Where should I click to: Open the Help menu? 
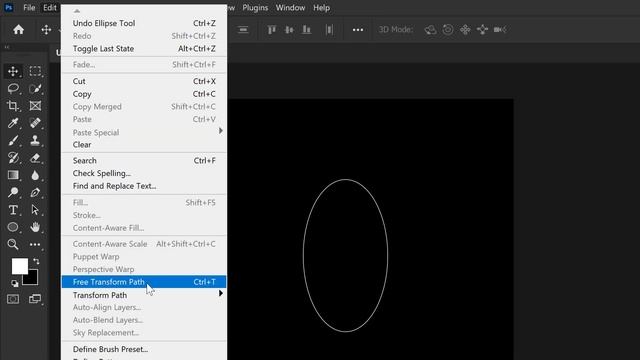[x=322, y=8]
